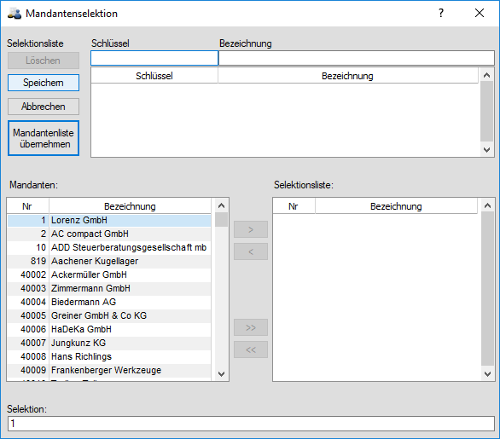This screenshot has width=500, height=439.
Task: Click the Selektion text field
Action: coord(251,423)
